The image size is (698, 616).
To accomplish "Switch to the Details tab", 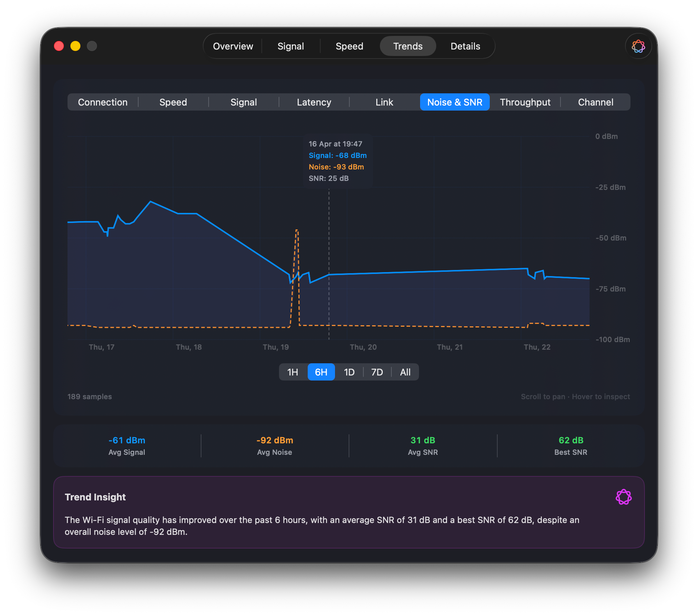I will (x=465, y=46).
